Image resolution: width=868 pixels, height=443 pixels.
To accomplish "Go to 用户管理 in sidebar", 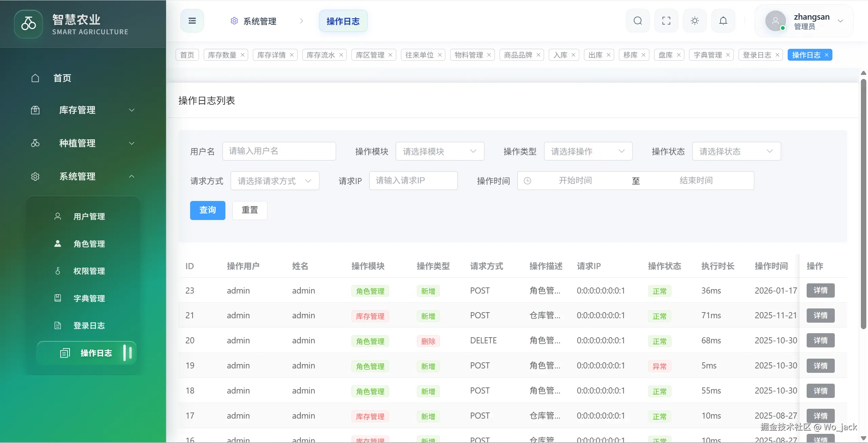I will click(x=89, y=216).
